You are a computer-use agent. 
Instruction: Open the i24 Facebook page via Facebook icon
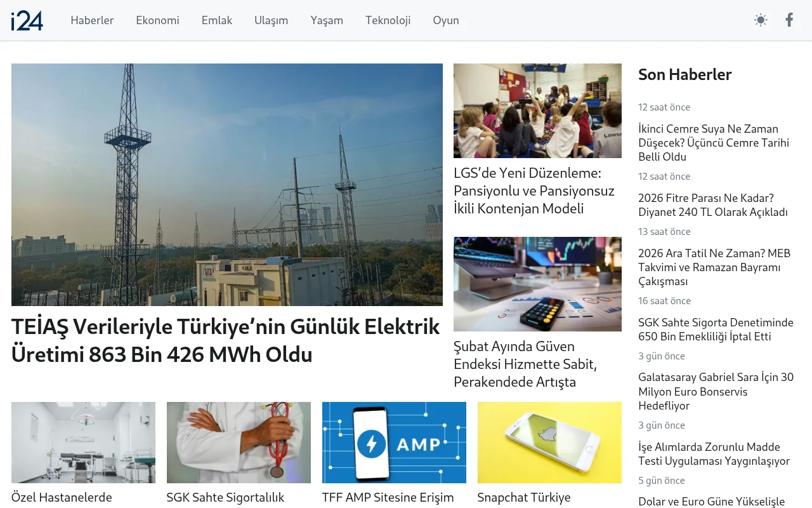click(789, 20)
